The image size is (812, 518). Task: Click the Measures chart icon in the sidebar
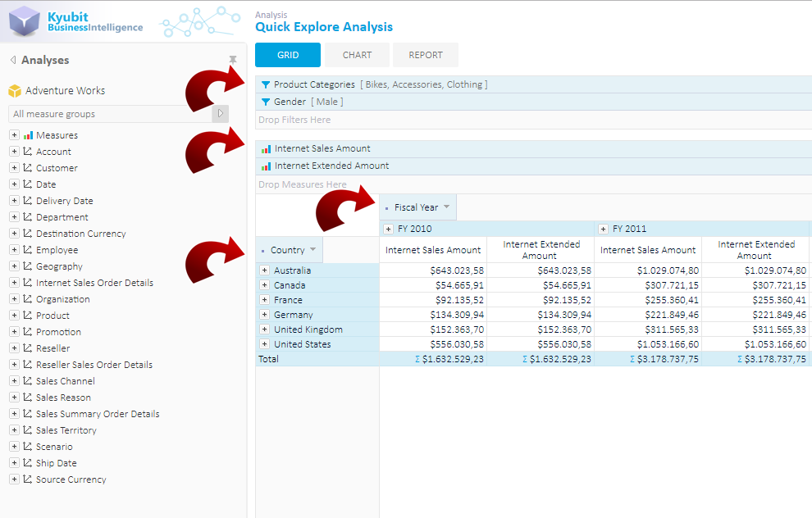26,134
